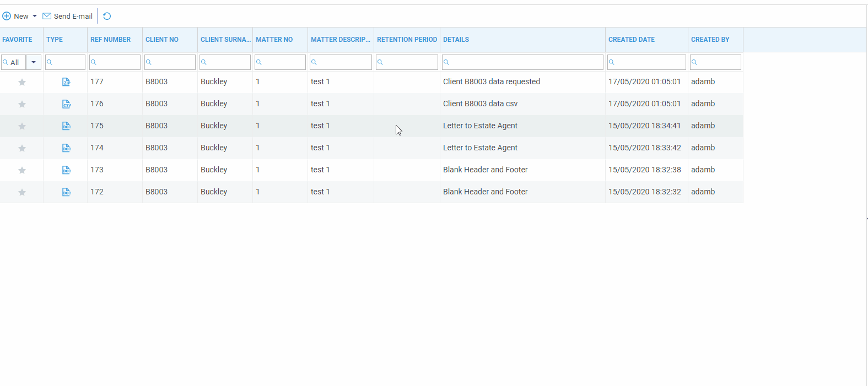Focus the RETENTION PERIOD filter field
Viewport: 868px width, 386px height.
coord(407,62)
